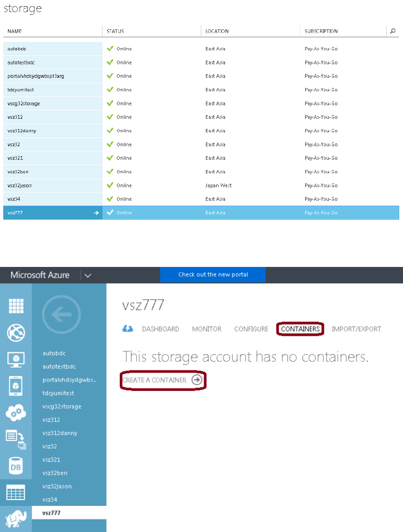This screenshot has height=532, width=403.
Task: Select vsz312danny in the sidebar list
Action: pyautogui.click(x=60, y=433)
